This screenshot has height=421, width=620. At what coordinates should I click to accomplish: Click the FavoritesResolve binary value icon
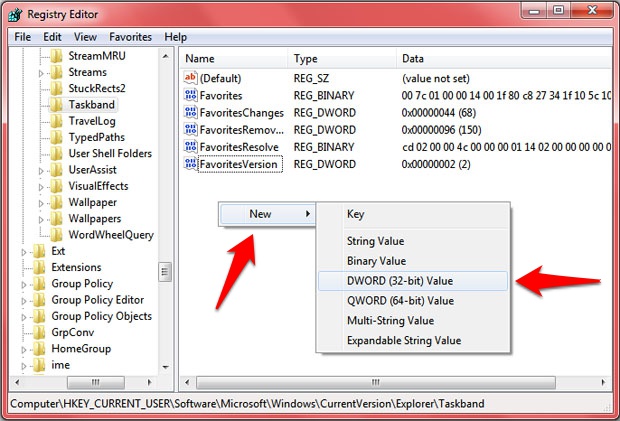pos(190,147)
